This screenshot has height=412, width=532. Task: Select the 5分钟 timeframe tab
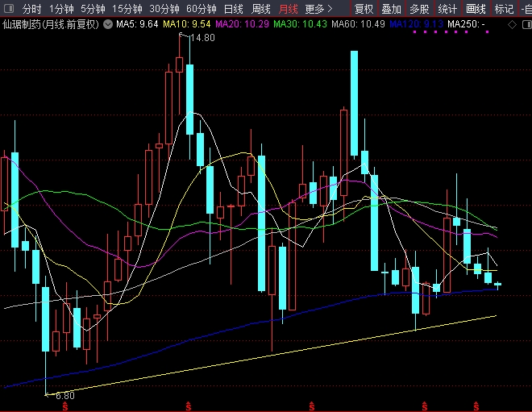pos(93,9)
